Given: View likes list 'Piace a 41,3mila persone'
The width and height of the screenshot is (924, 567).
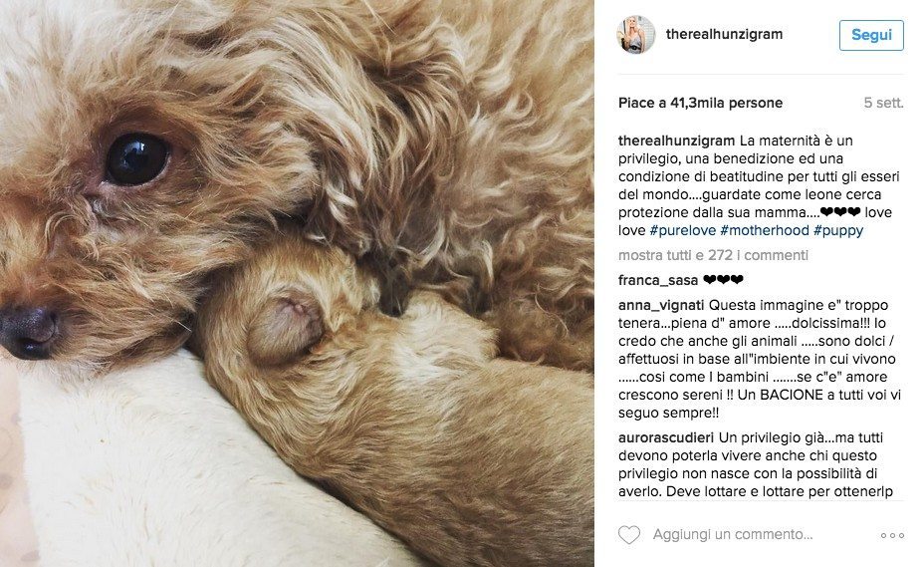Looking at the screenshot, I should (x=700, y=103).
